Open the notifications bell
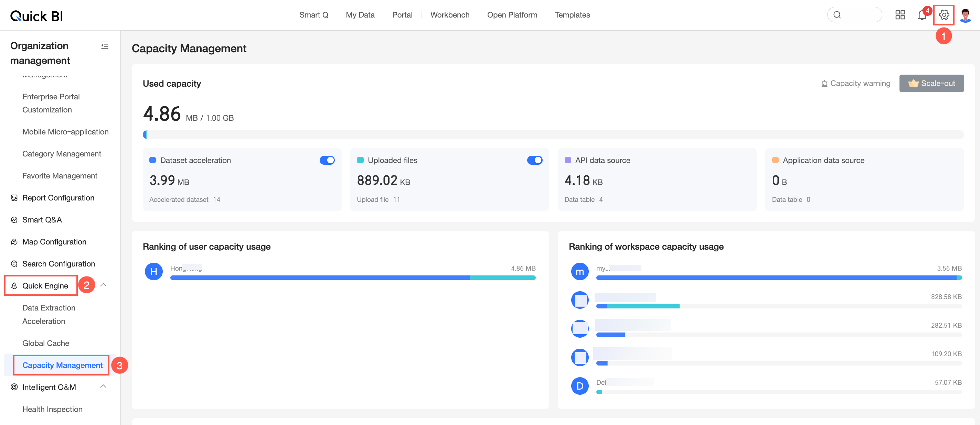980x425 pixels. (922, 15)
